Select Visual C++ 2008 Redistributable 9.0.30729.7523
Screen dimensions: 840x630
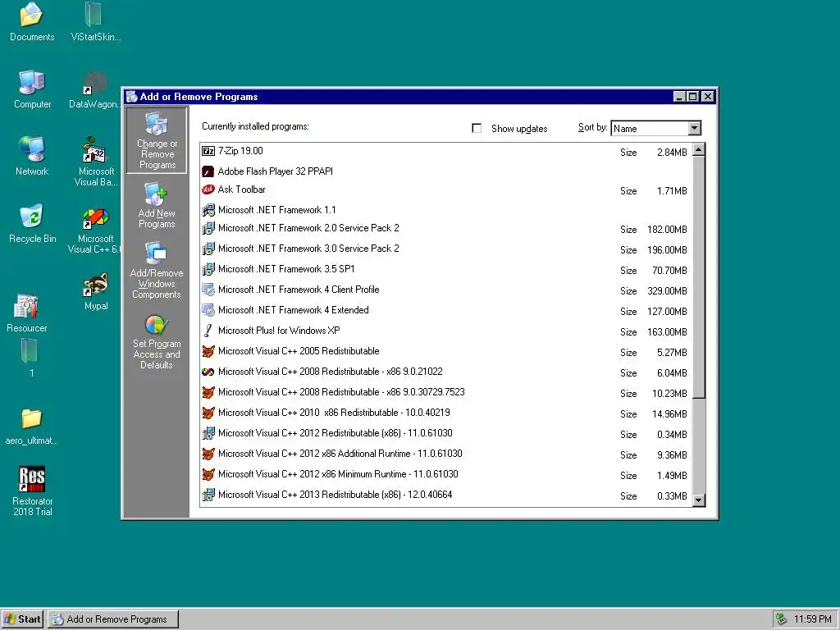(445, 393)
